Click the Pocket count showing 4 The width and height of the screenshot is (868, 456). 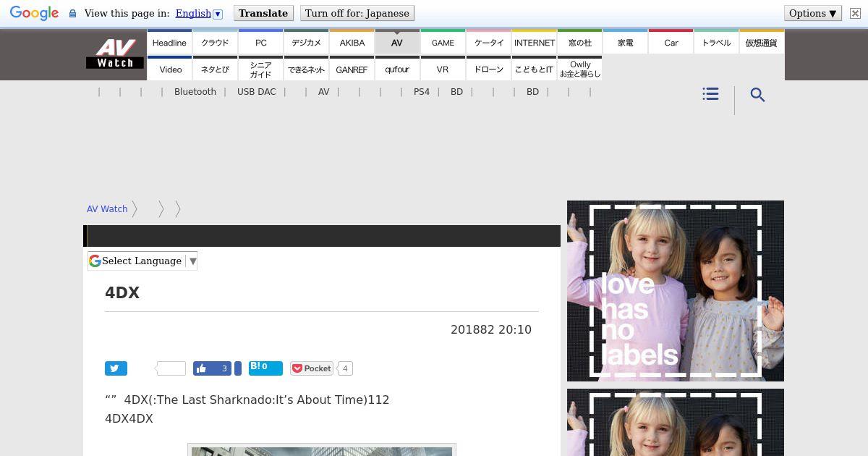click(x=345, y=368)
